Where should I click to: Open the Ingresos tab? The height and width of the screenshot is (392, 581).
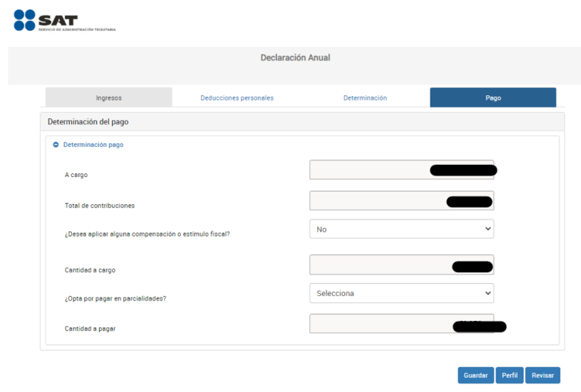(x=109, y=98)
